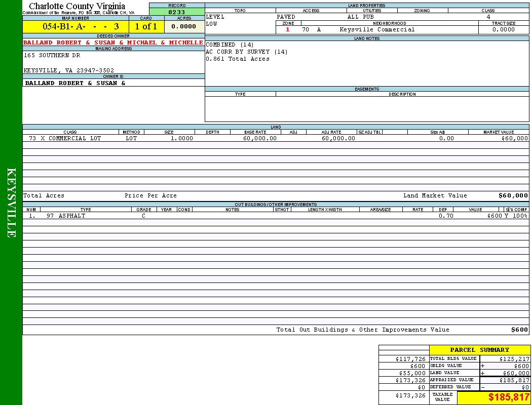
Task: Select the 73 X COMMERCIAL LOT land row
Action: click(x=65, y=138)
